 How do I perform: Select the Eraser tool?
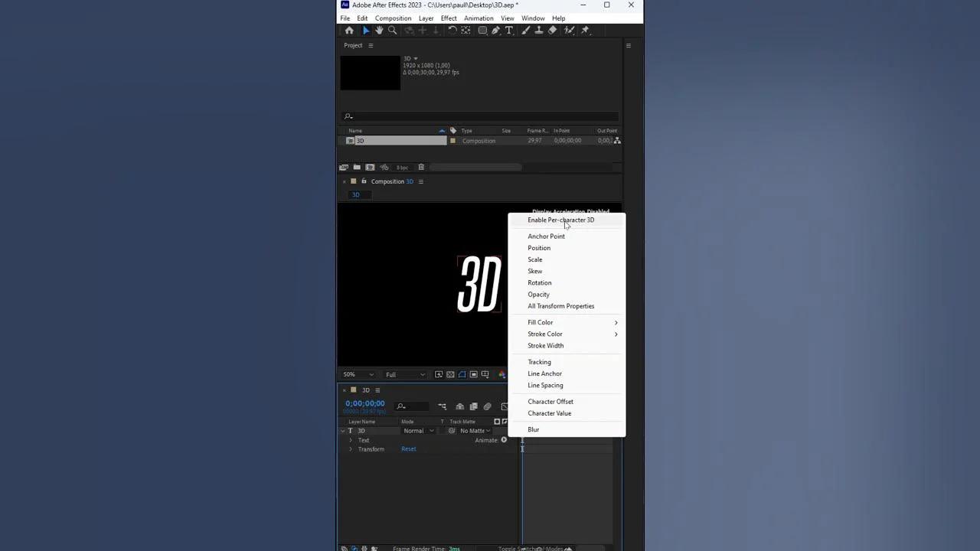(x=552, y=31)
